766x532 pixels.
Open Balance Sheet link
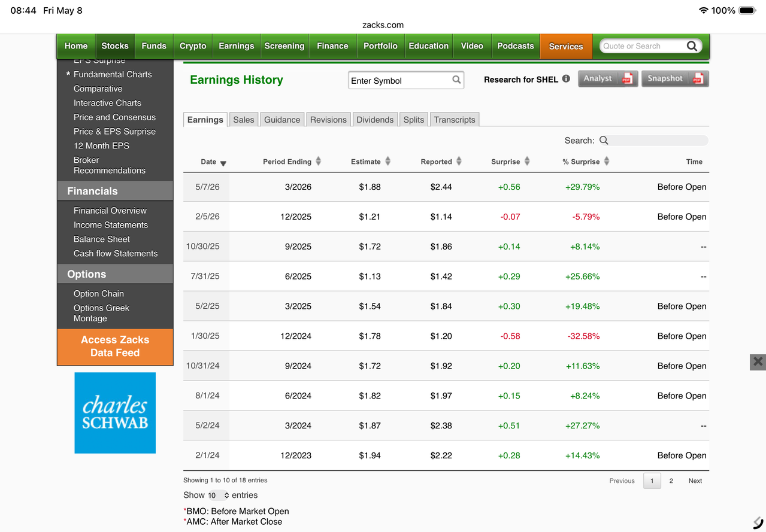(x=102, y=239)
